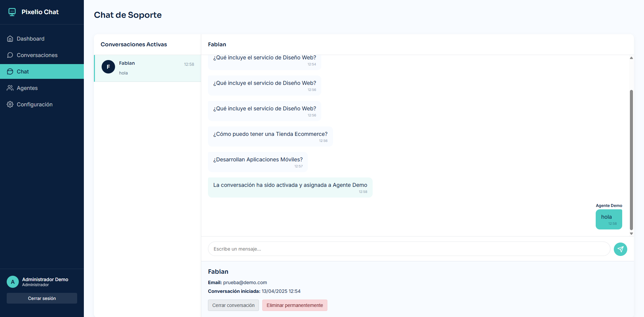The image size is (644, 317).
Task: Focus the Escribe un mensaje input field
Action: [x=409, y=249]
